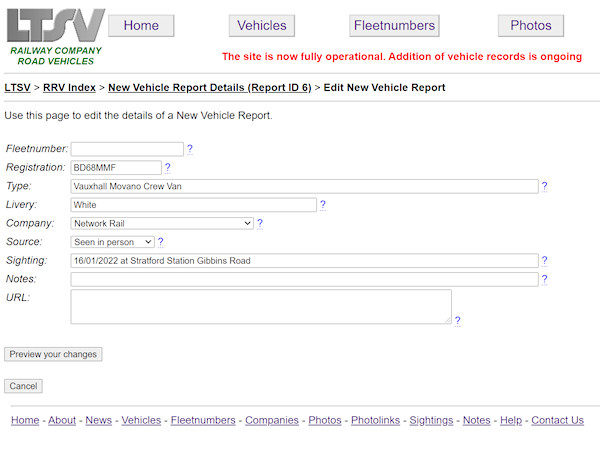Go to the Vehicles tab in header
This screenshot has height=450, width=600.
(261, 26)
